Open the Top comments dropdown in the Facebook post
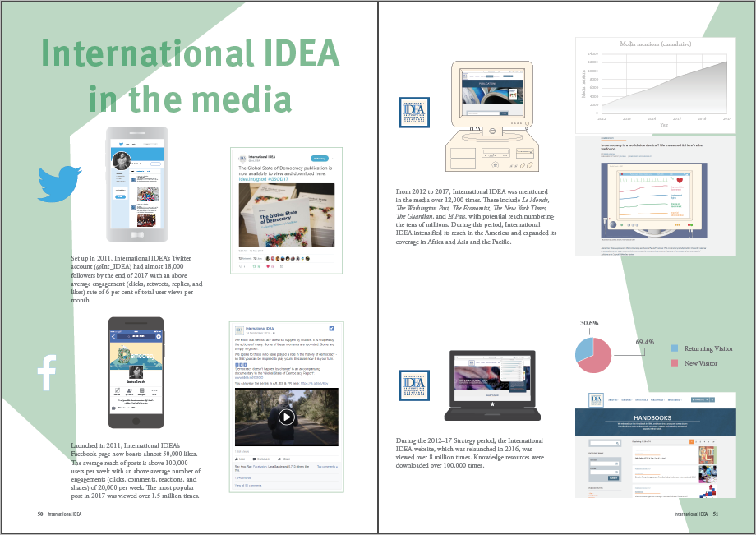Image resolution: width=756 pixels, height=535 pixels. 327,467
